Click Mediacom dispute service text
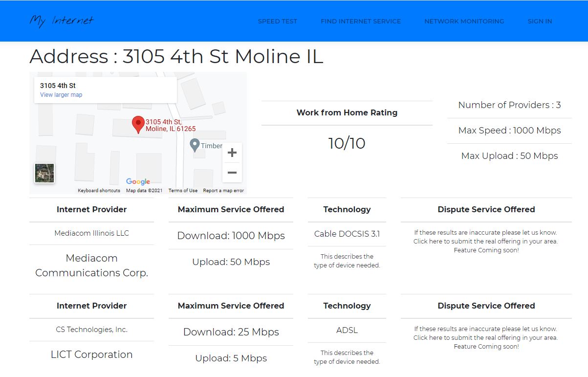Image resolution: width=588 pixels, height=377 pixels. point(485,242)
